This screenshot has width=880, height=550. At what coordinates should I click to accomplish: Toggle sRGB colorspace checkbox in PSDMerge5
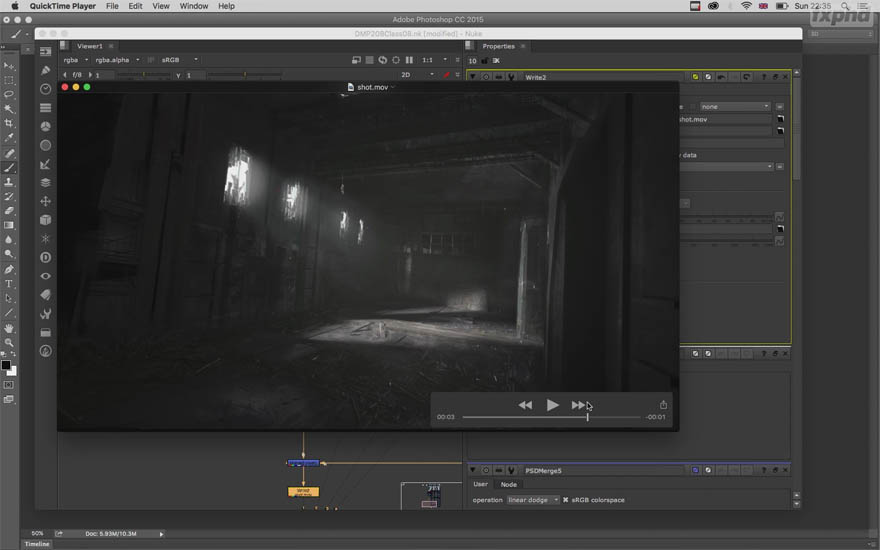tap(565, 499)
